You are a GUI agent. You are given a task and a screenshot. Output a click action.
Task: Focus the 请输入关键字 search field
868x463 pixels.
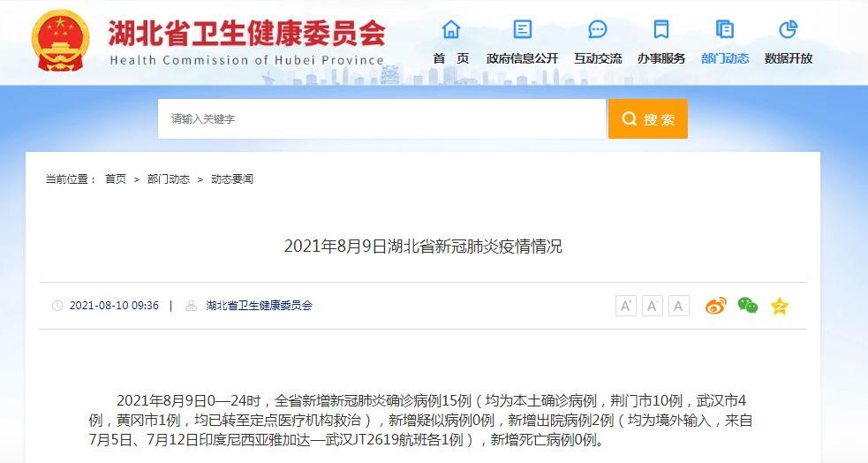(381, 118)
